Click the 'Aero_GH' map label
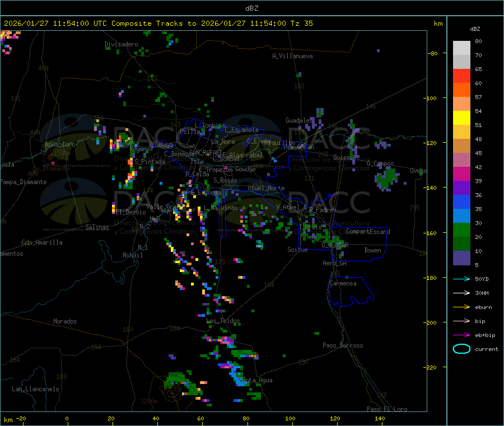Image resolution: width=504 pixels, height=426 pixels. coord(335,263)
